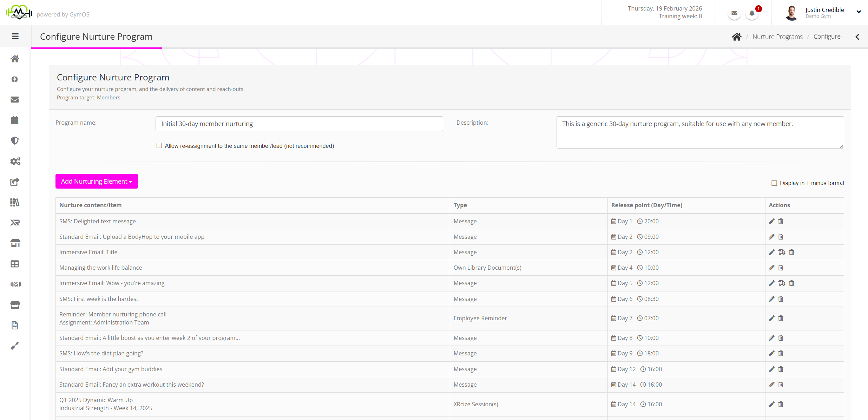
Task: Open the Justin Credible user menu arrow
Action: 859,12
